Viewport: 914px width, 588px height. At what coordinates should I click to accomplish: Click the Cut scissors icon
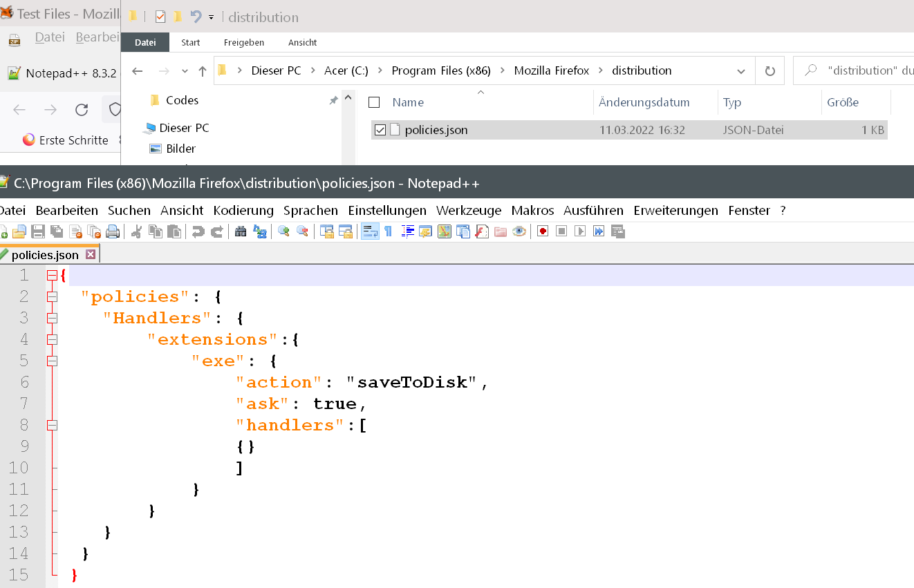tap(136, 231)
